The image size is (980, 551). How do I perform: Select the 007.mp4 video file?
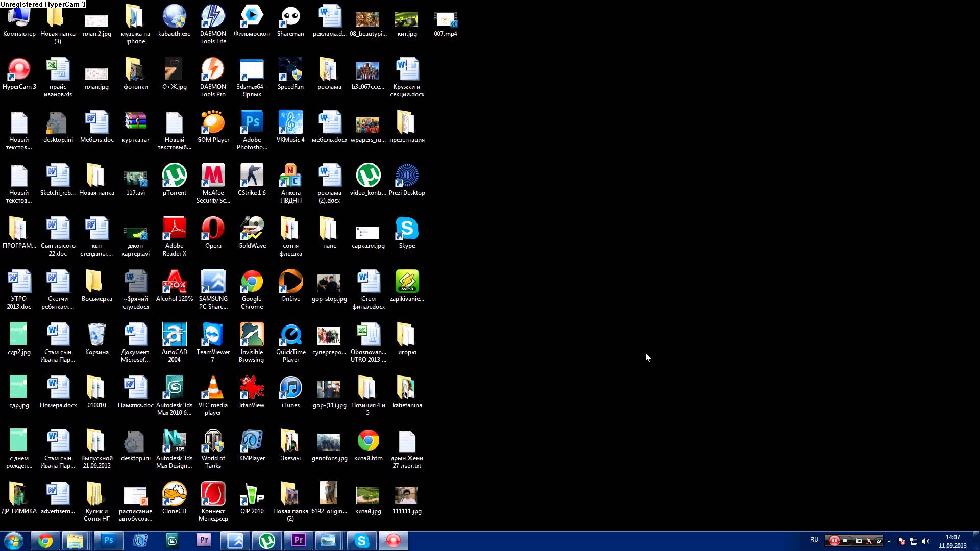[x=446, y=24]
